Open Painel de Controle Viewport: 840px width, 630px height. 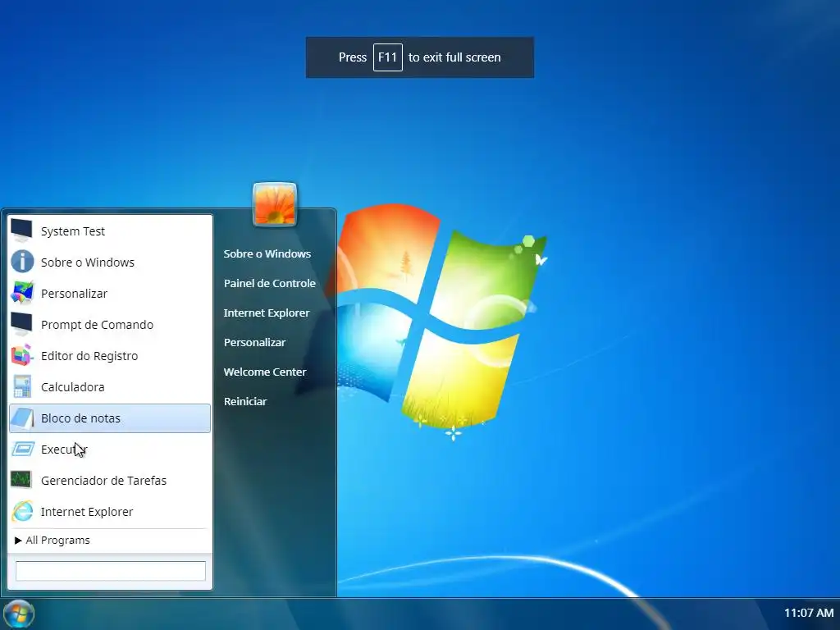269,283
